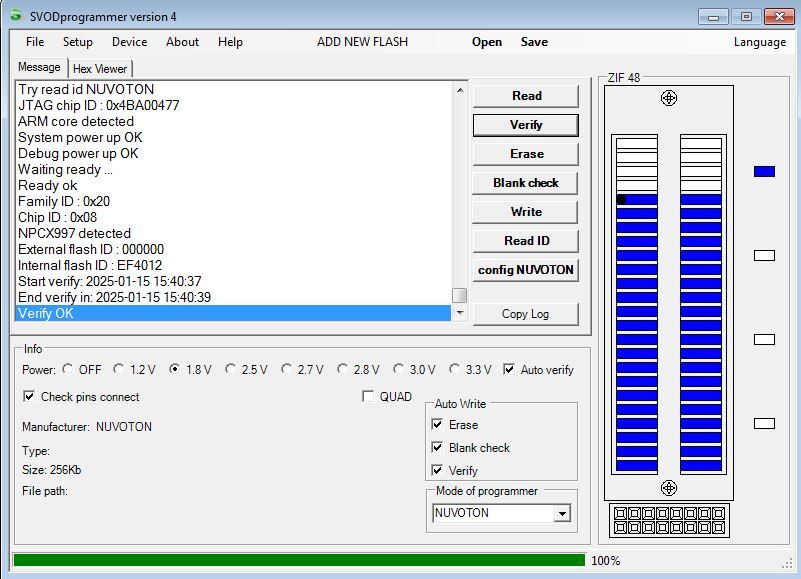
Task: Click the pin header connector graphic below socket
Action: pos(668,520)
